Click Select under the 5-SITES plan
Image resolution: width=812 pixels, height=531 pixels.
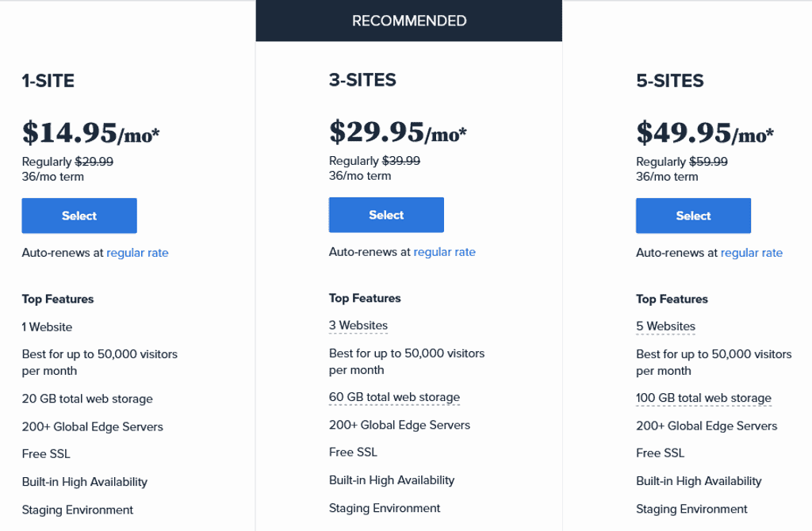coord(693,216)
